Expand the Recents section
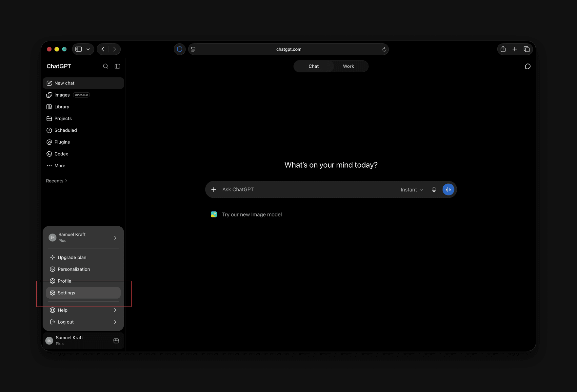Image resolution: width=577 pixels, height=392 pixels. click(x=56, y=181)
